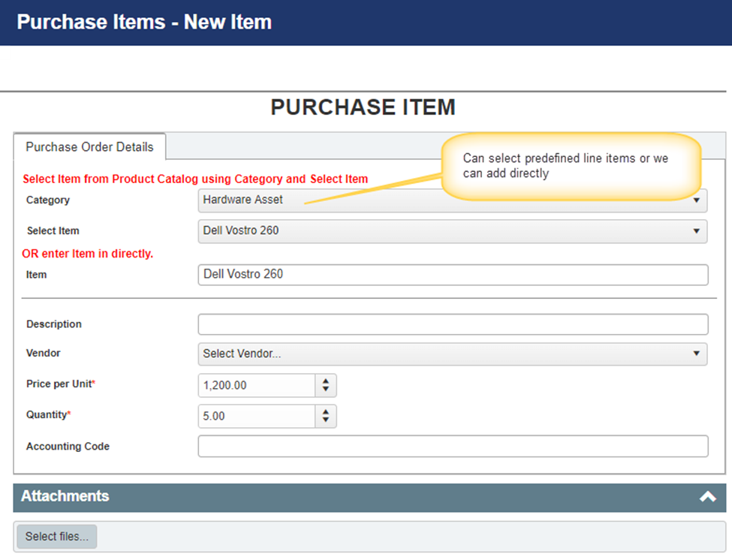Focus the Accounting Code input field

[x=452, y=446]
